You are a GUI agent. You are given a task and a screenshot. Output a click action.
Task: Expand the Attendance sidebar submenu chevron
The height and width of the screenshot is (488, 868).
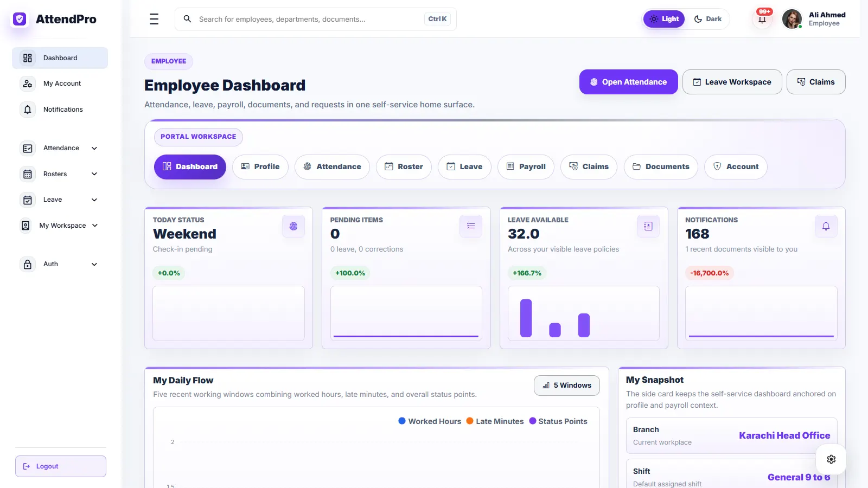coord(94,148)
